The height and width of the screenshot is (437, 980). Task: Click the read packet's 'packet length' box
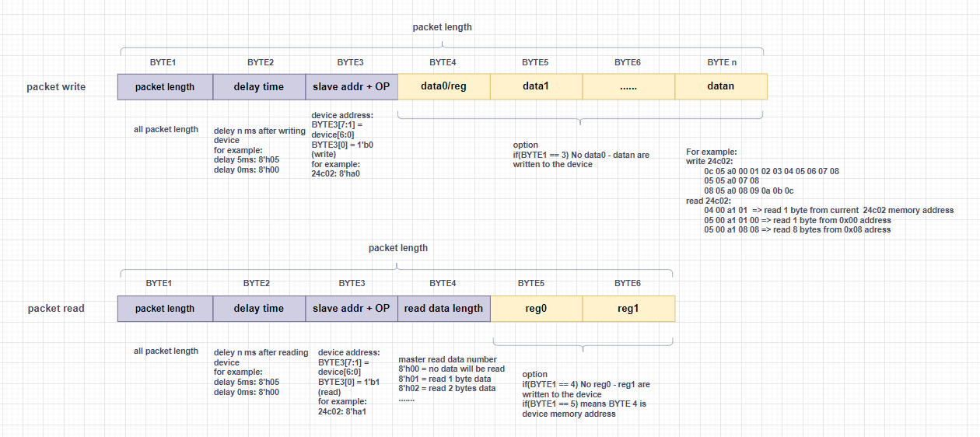pos(165,309)
